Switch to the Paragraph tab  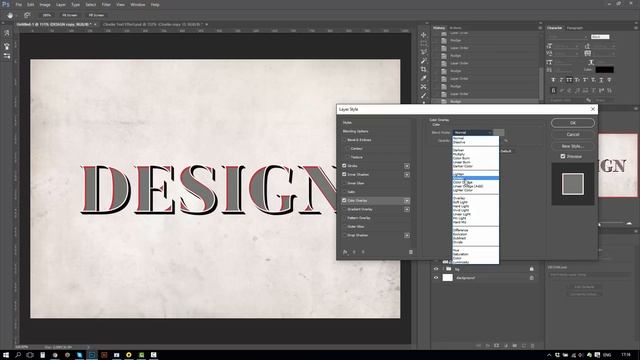[x=575, y=28]
